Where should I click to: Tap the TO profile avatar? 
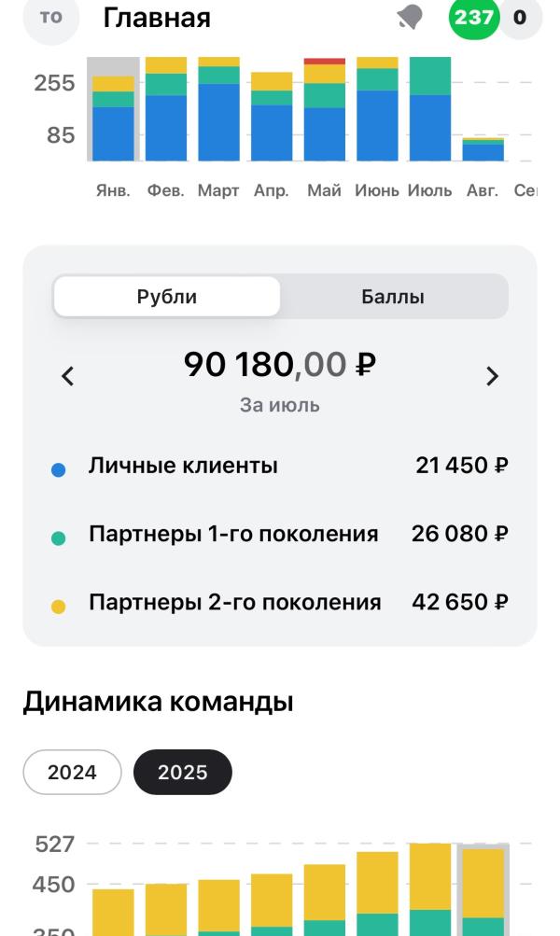50,18
